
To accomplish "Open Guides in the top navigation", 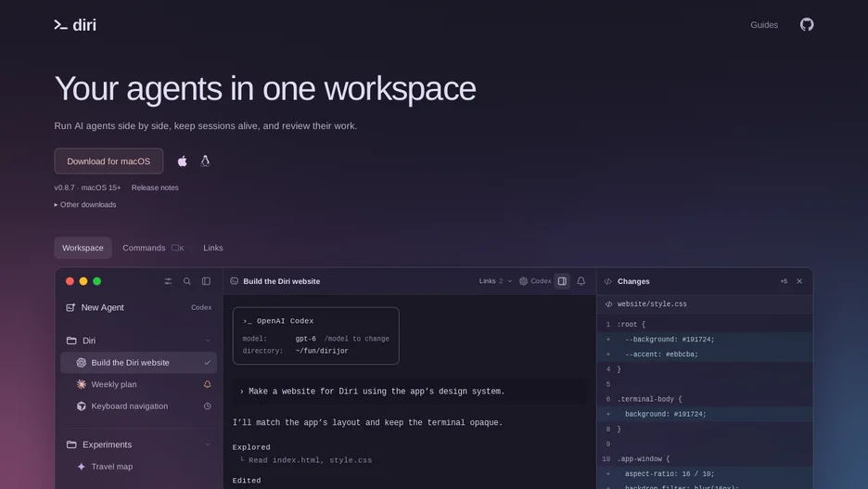I will (764, 25).
